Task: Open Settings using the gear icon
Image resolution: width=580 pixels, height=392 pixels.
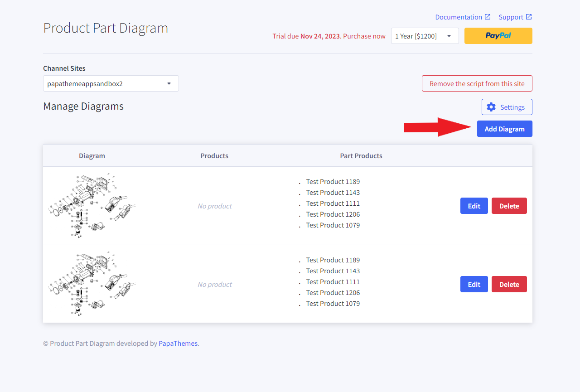Action: (x=491, y=107)
